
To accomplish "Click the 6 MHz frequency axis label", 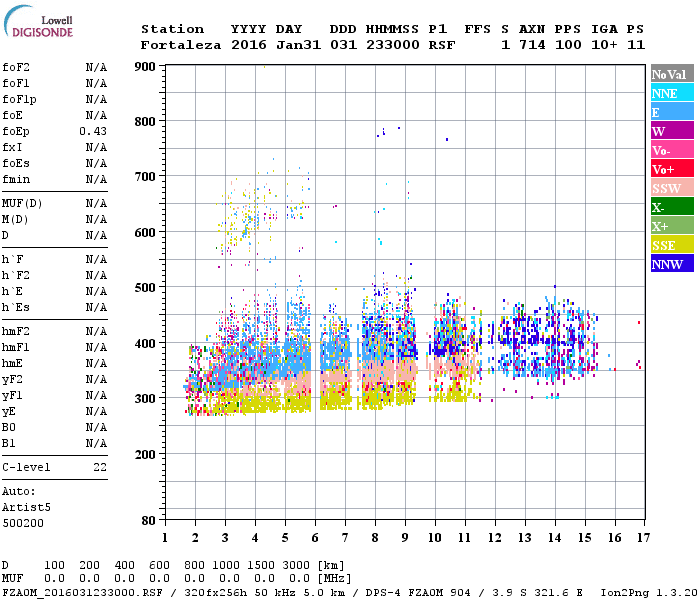I will 315,538.
